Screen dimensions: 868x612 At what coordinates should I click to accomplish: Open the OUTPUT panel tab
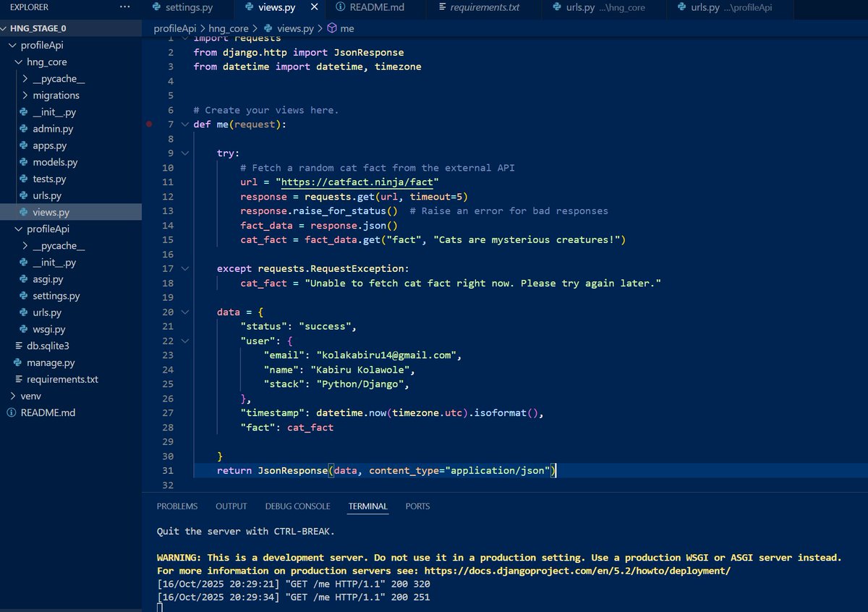(x=231, y=506)
